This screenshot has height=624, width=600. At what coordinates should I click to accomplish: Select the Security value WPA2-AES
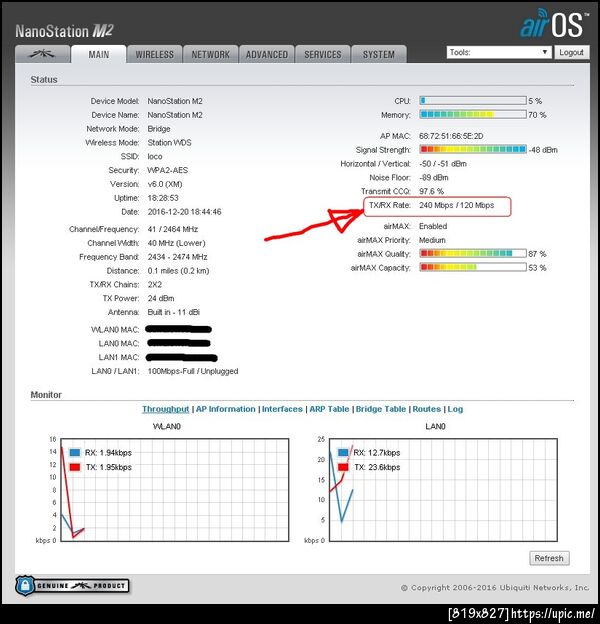click(168, 170)
